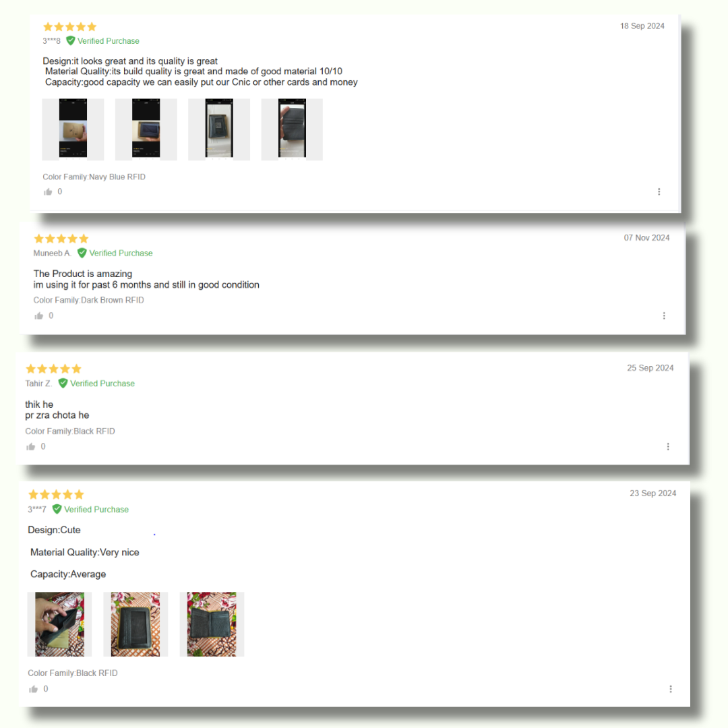The width and height of the screenshot is (728, 728).
Task: Open more options on 25 Sep 2024 review
Action: pyautogui.click(x=668, y=447)
